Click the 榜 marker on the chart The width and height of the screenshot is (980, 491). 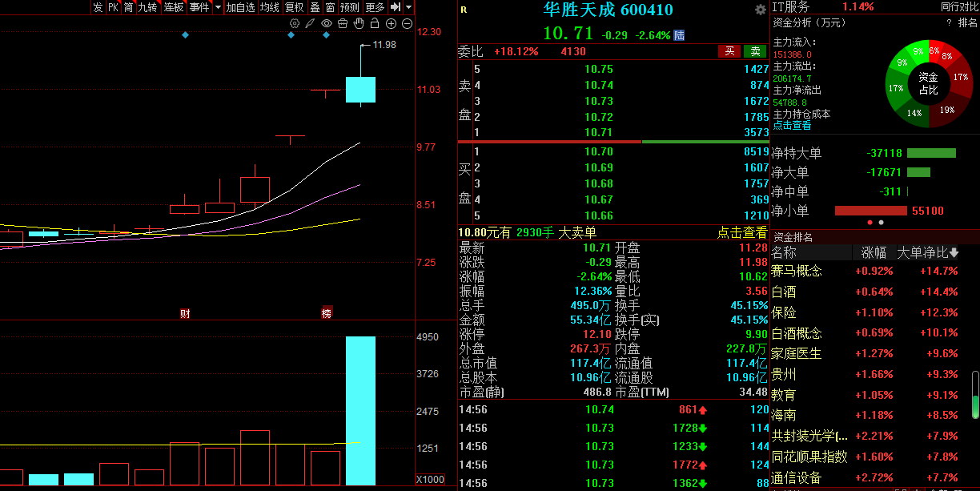pyautogui.click(x=327, y=312)
